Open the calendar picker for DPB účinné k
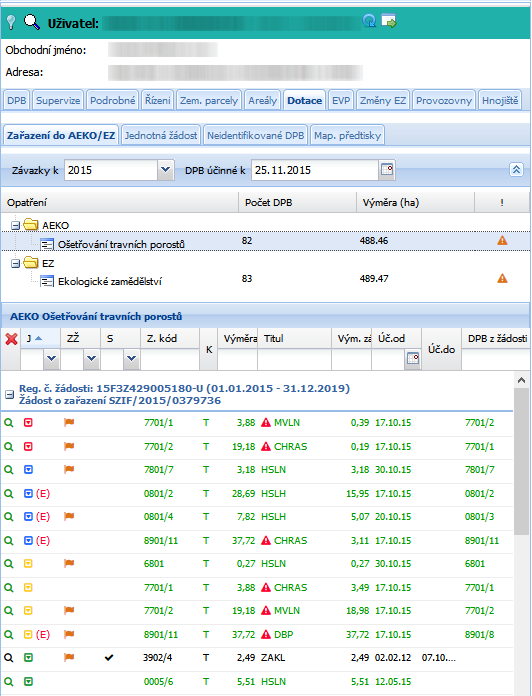 387,170
